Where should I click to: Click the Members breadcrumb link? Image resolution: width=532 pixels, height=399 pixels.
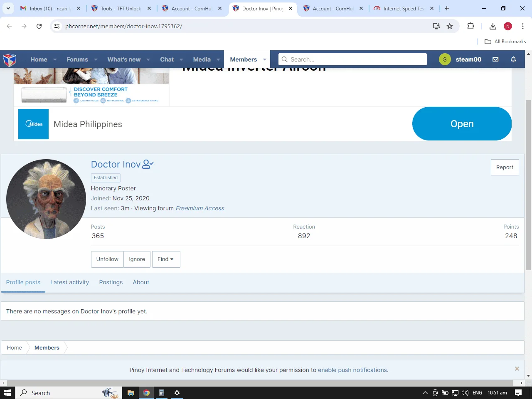(x=47, y=347)
